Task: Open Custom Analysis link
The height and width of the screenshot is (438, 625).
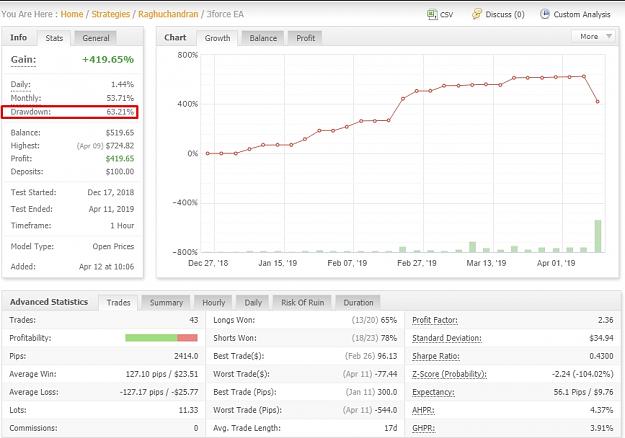Action: [x=582, y=14]
